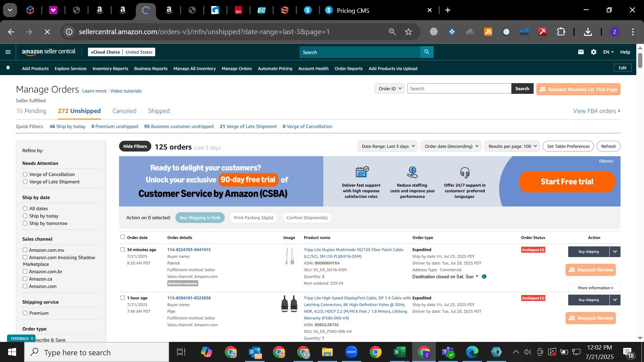The image size is (644, 362).
Task: Open the browser extensions puzzle icon
Action: [561, 32]
